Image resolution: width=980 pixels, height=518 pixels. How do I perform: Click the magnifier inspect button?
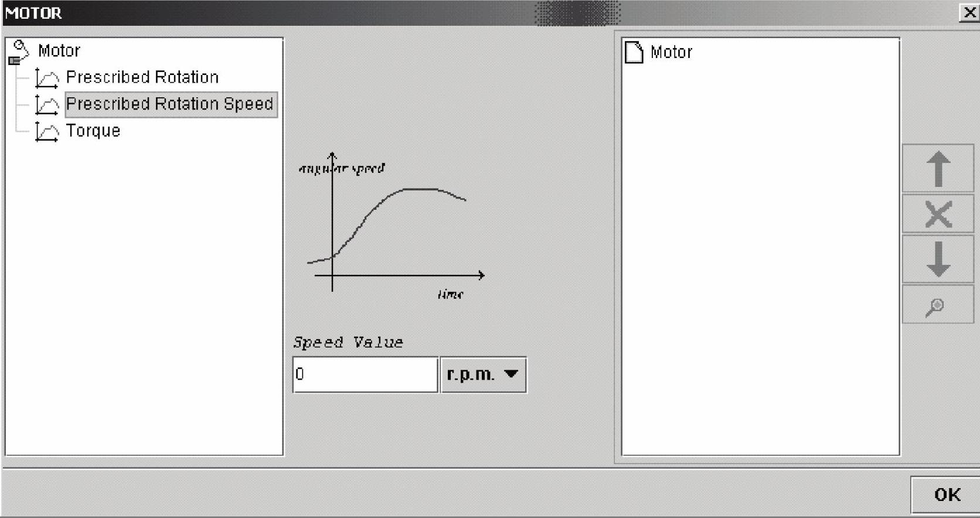937,305
